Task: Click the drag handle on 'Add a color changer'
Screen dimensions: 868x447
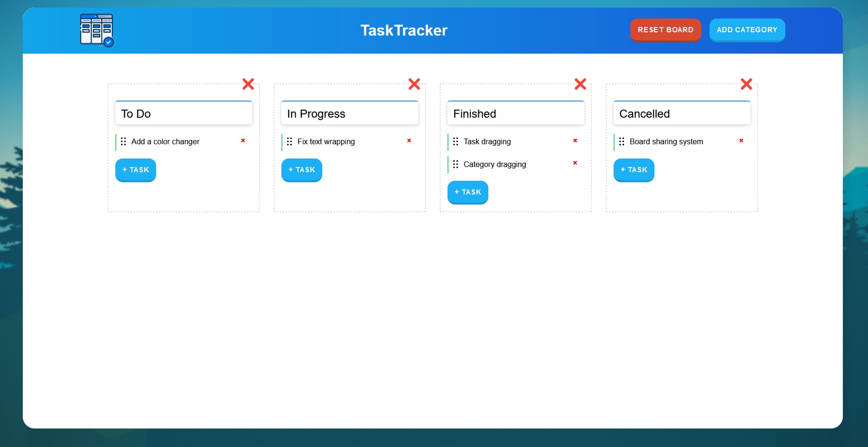Action: click(124, 141)
